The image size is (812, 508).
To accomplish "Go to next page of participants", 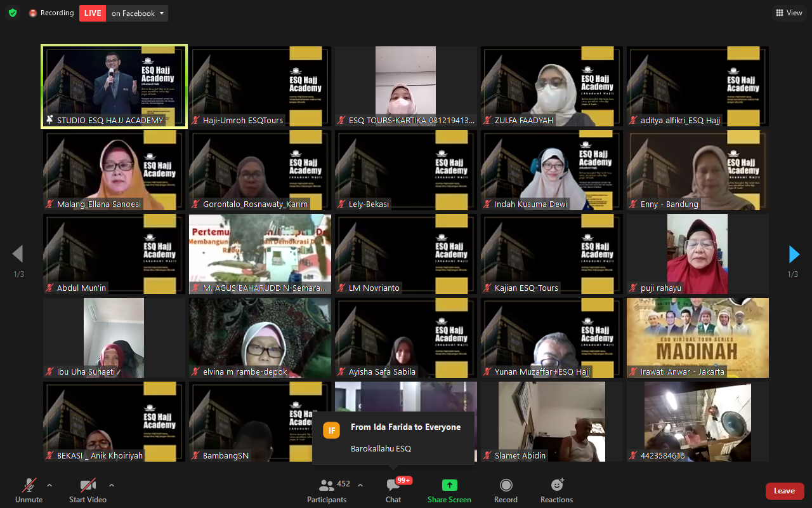I will [794, 254].
